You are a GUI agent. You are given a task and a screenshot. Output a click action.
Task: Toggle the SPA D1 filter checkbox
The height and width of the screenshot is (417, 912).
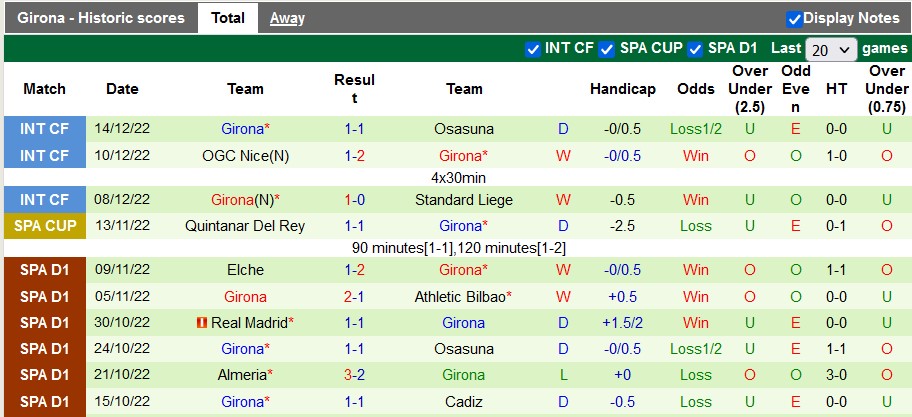[696, 48]
